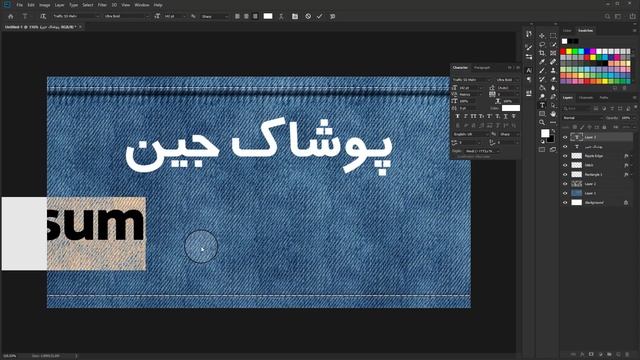Hide the Ripple Edge layer

565,156
